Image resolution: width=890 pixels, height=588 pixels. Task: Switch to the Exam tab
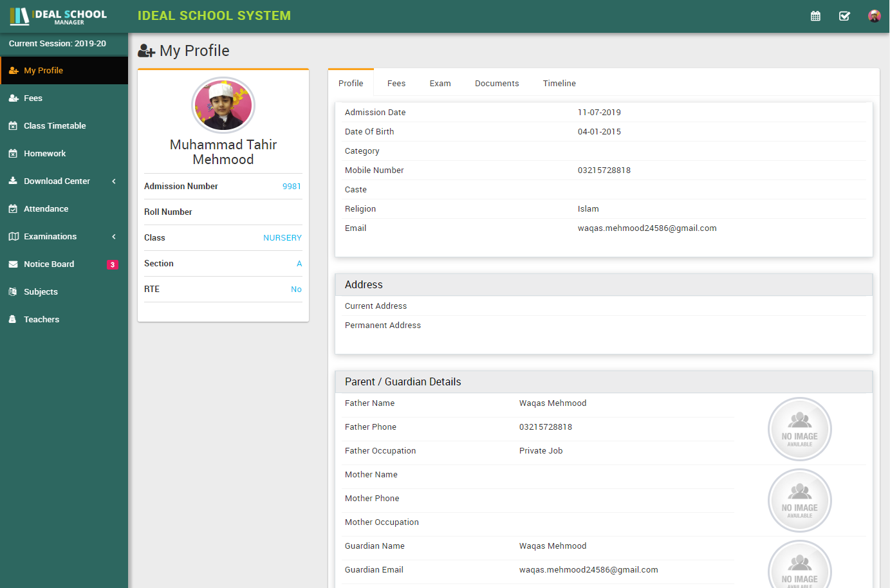point(440,84)
